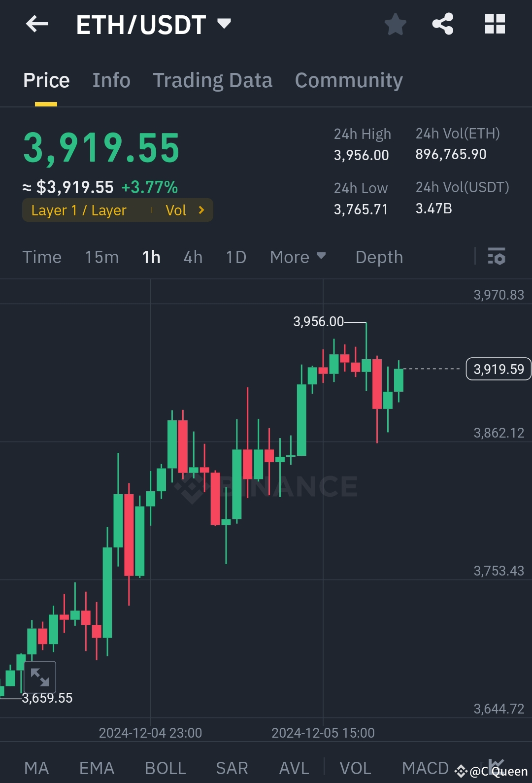Screen dimensions: 532x783
Task: Favorite ETH/USDT using the star icon
Action: pos(395,24)
